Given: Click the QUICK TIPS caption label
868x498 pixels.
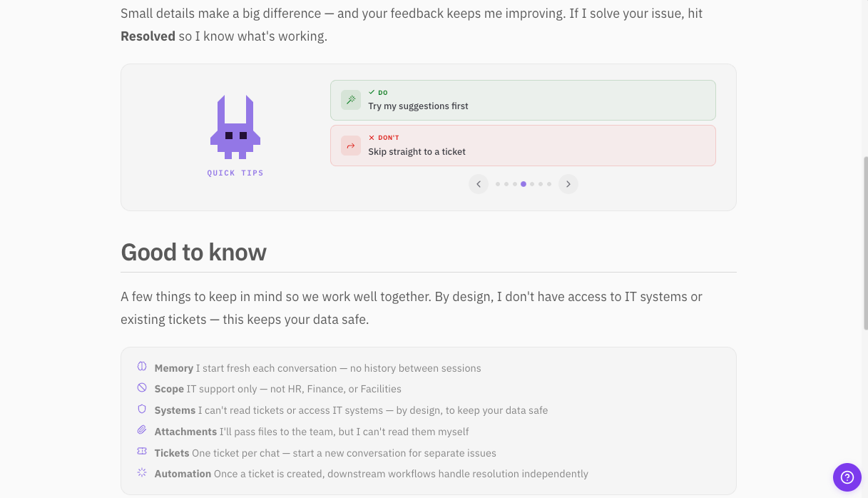Looking at the screenshot, I should 235,173.
